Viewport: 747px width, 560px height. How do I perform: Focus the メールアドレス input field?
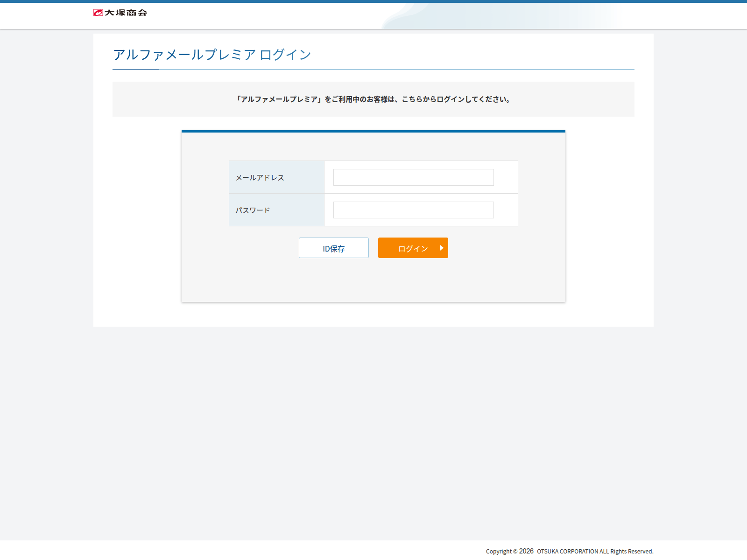(413, 177)
